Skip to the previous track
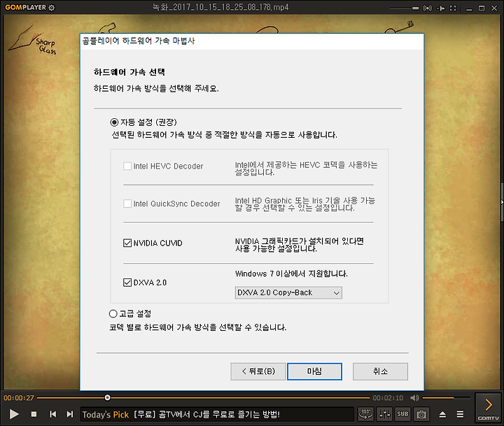The width and height of the screenshot is (504, 426). 53,414
